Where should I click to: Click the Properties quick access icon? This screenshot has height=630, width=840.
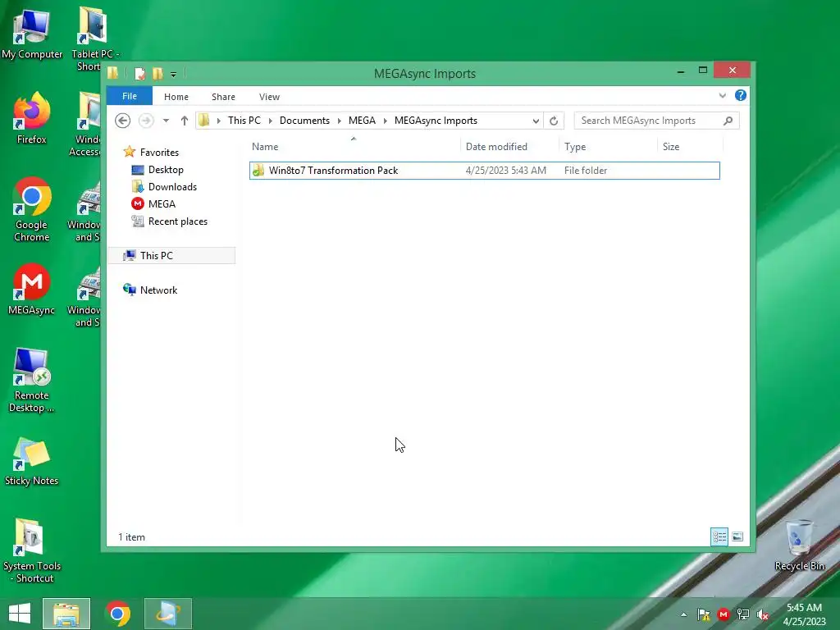pyautogui.click(x=139, y=73)
